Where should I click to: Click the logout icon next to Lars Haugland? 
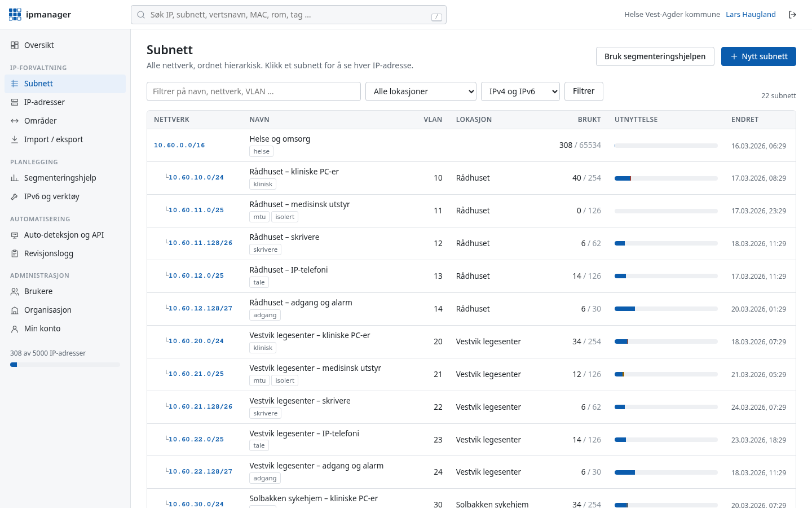(792, 15)
